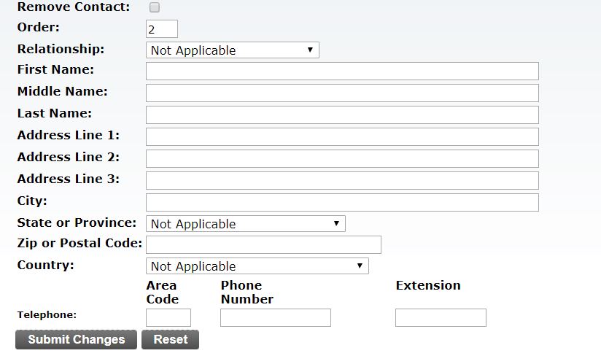The height and width of the screenshot is (364, 601).
Task: Click the Address Line 3 input
Action: pos(342,180)
